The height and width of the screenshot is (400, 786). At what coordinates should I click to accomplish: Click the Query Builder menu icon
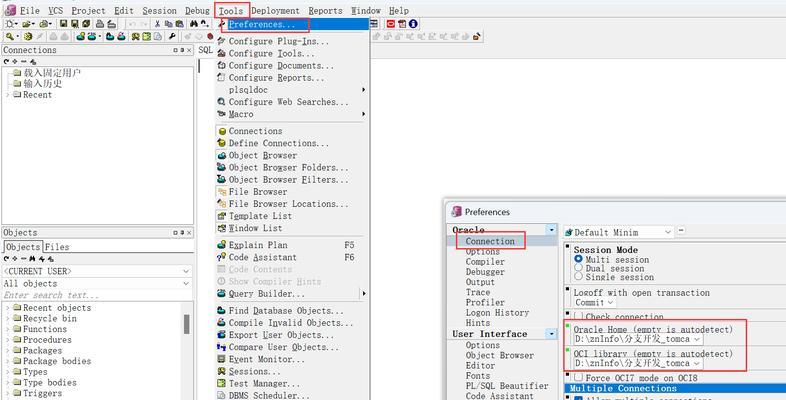222,294
